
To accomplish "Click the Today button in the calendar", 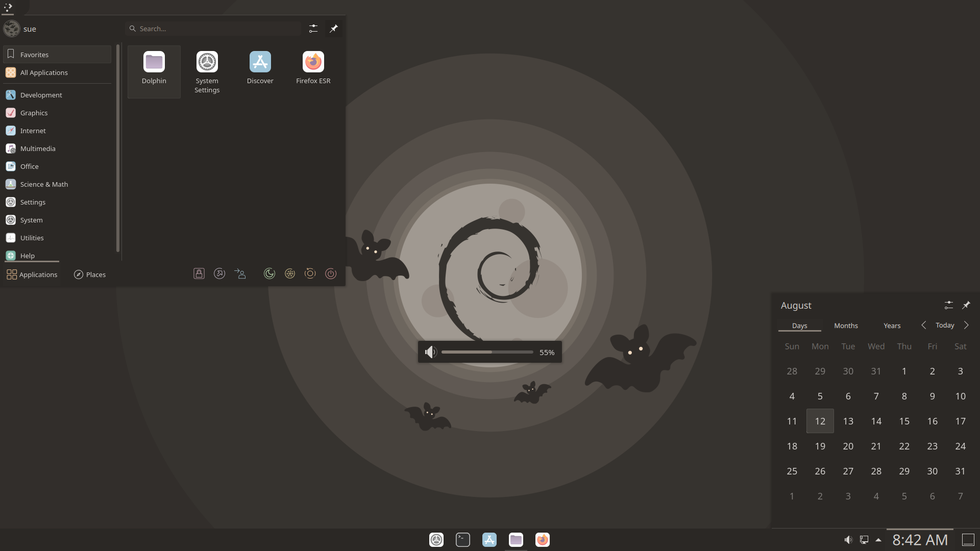I will point(945,325).
